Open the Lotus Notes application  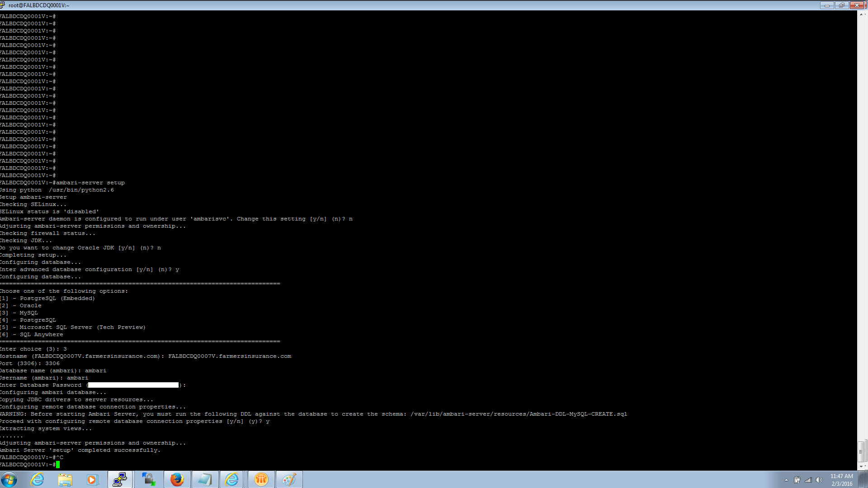(261, 479)
